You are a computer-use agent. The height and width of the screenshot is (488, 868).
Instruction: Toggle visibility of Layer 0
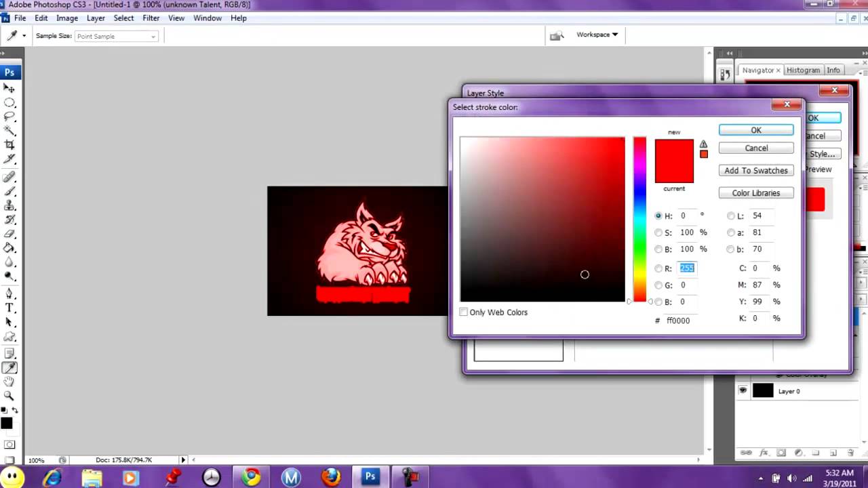743,391
